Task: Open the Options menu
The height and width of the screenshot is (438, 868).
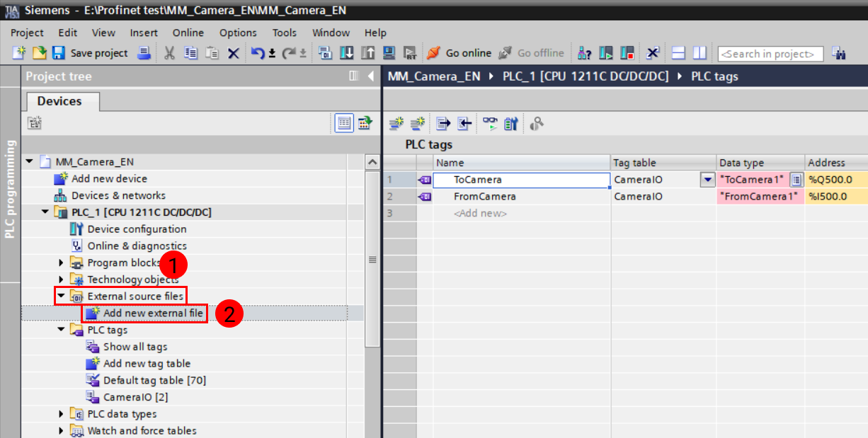Action: [x=238, y=33]
